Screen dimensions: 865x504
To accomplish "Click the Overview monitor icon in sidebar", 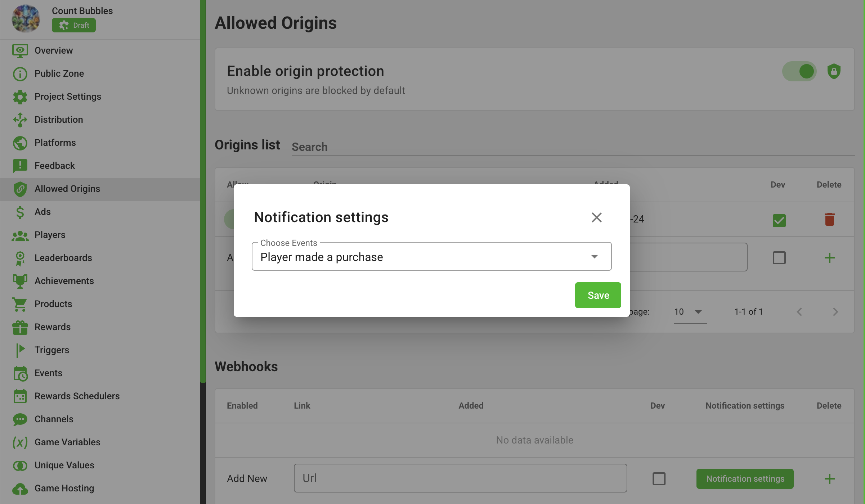I will pyautogui.click(x=20, y=51).
